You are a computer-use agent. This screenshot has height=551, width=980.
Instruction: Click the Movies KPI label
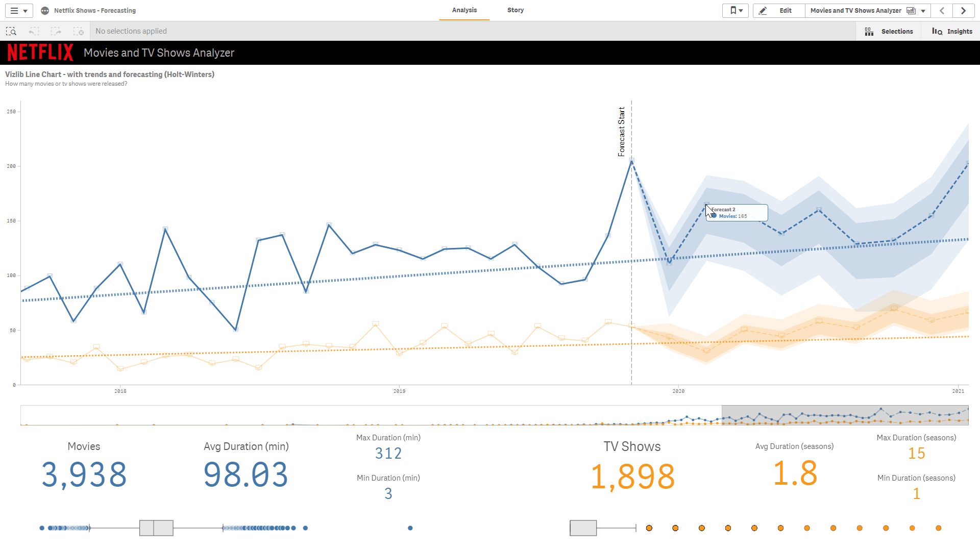coord(84,446)
